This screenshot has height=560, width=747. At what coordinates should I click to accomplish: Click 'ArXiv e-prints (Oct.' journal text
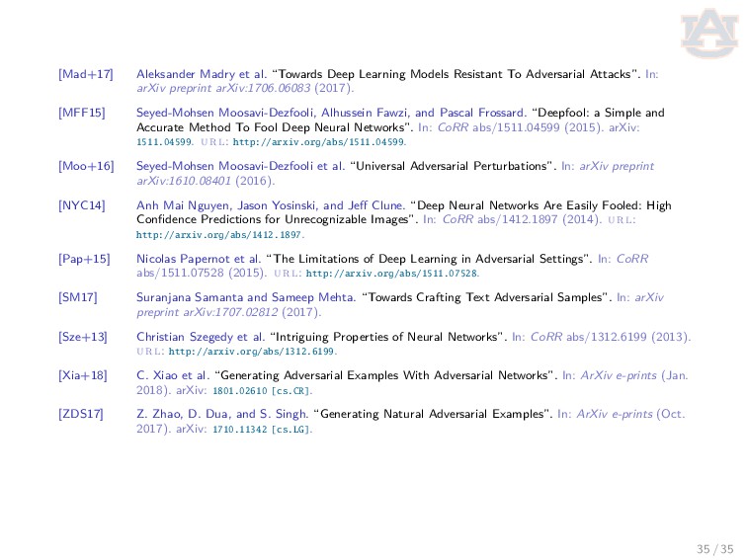(x=630, y=414)
